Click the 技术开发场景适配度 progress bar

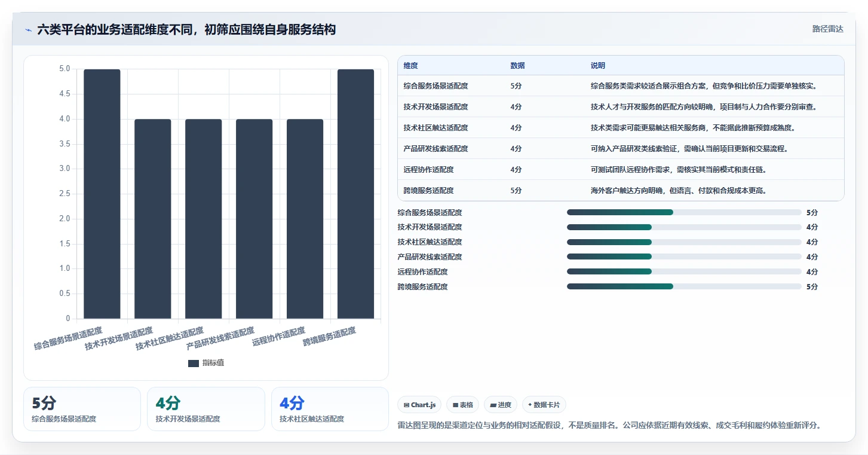coord(684,227)
